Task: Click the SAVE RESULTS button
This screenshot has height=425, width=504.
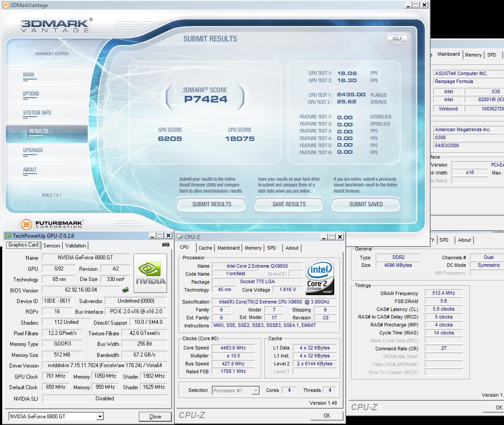Action: (x=289, y=204)
